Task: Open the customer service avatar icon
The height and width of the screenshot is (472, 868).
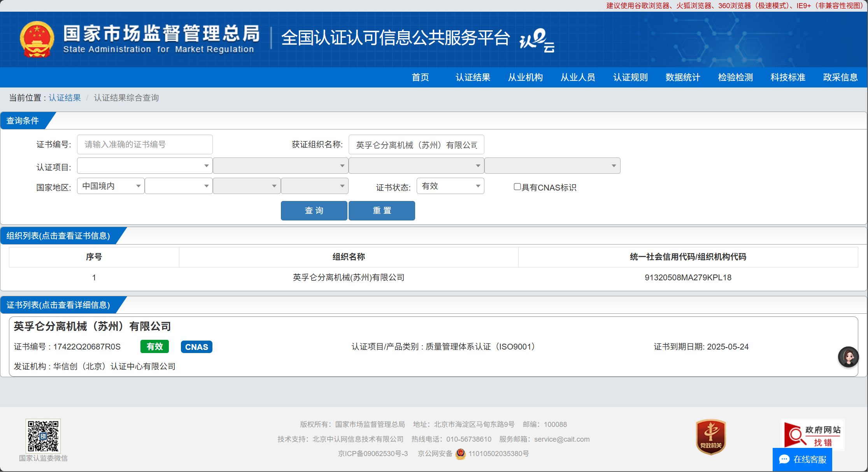Action: click(848, 357)
